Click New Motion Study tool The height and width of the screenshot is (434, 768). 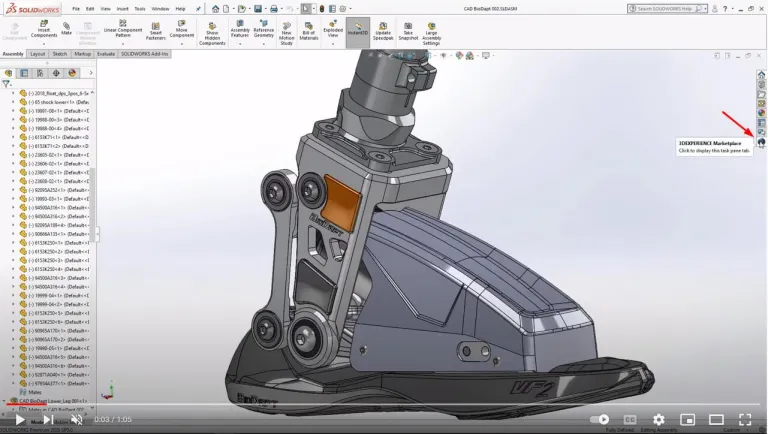coord(286,28)
